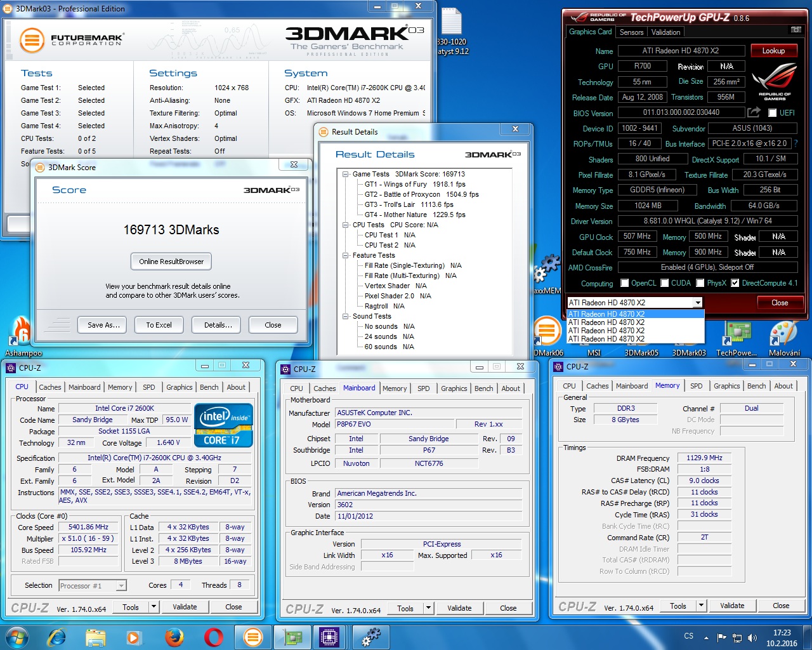
Task: Switch to GPU-Z via taskbar button
Action: [x=292, y=637]
